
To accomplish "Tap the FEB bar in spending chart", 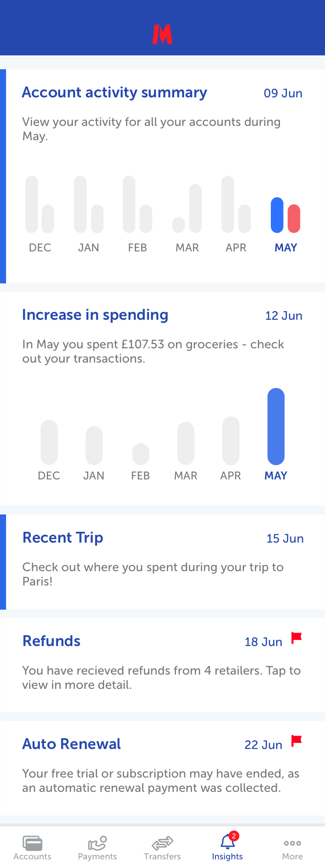I will (x=141, y=454).
